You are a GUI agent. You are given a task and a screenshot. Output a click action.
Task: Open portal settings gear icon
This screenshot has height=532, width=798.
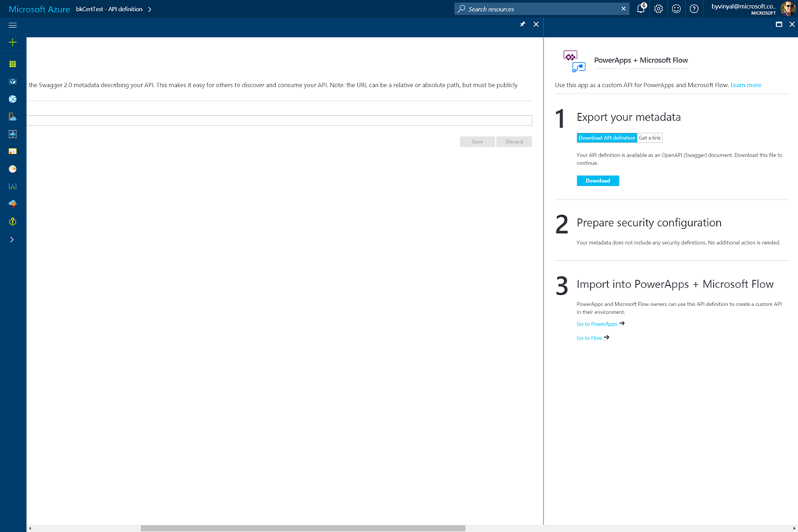tap(659, 9)
